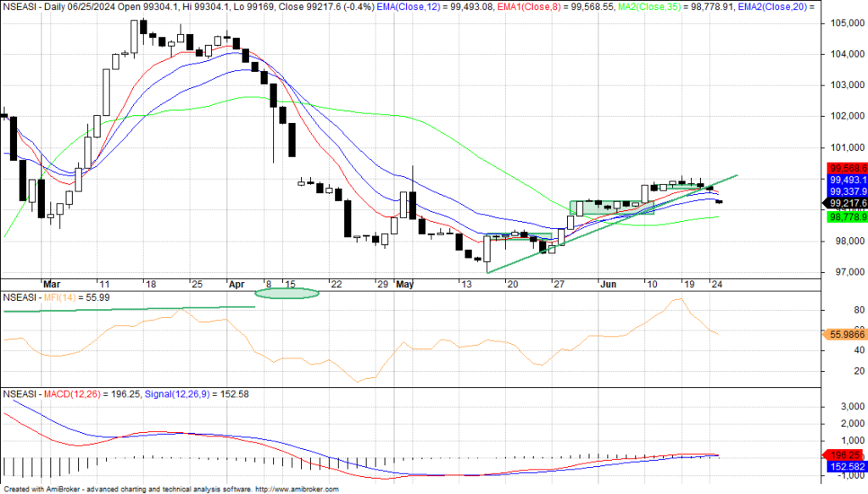Click the black 99,217.6 last price marker

coord(844,203)
